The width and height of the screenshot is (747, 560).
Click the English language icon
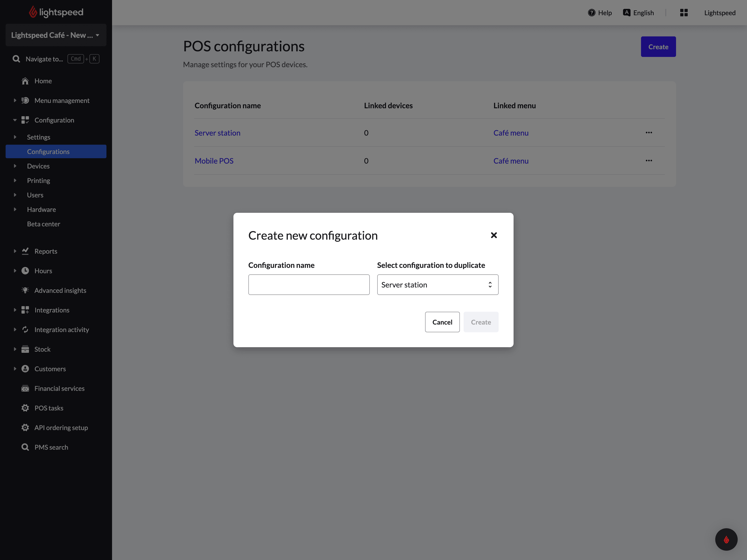tap(627, 13)
